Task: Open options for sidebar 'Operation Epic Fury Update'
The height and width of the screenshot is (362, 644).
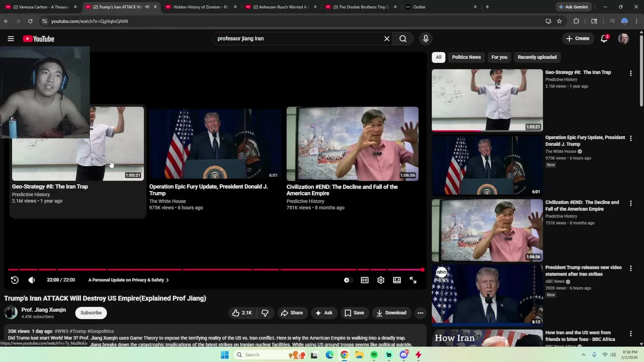Action: point(630,138)
